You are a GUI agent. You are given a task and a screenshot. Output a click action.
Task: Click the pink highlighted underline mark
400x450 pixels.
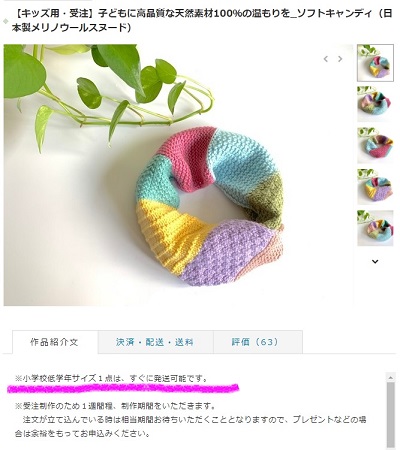[x=123, y=388]
